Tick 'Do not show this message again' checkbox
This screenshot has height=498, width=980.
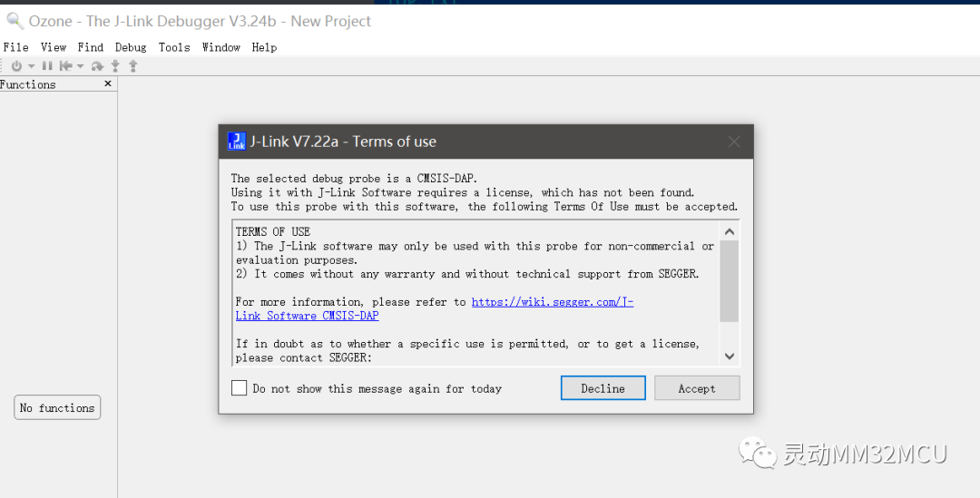[x=239, y=388]
